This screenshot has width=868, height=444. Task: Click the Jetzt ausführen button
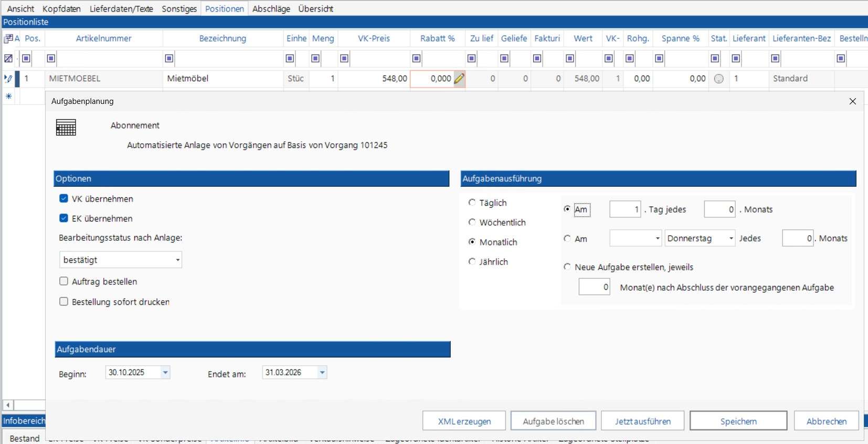point(642,421)
